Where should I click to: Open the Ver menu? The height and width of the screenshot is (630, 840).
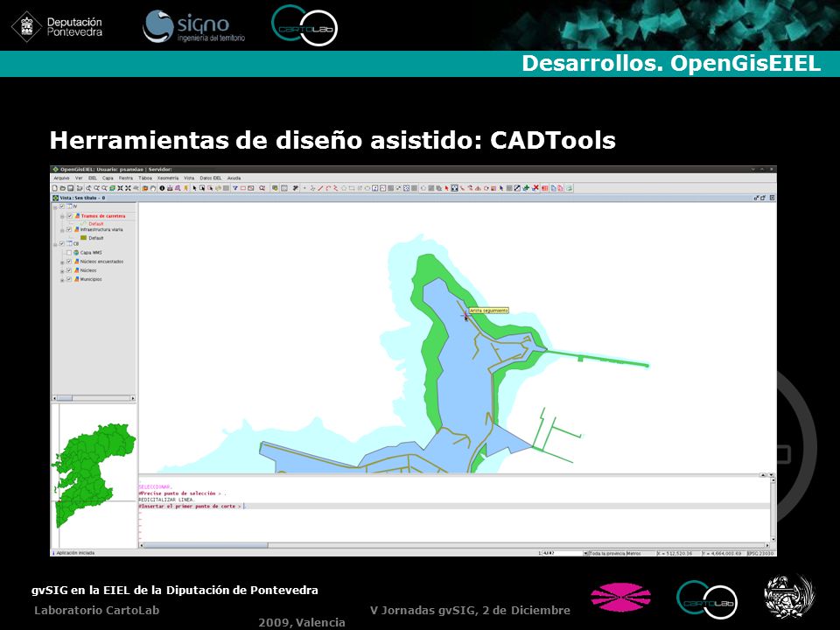[x=79, y=178]
